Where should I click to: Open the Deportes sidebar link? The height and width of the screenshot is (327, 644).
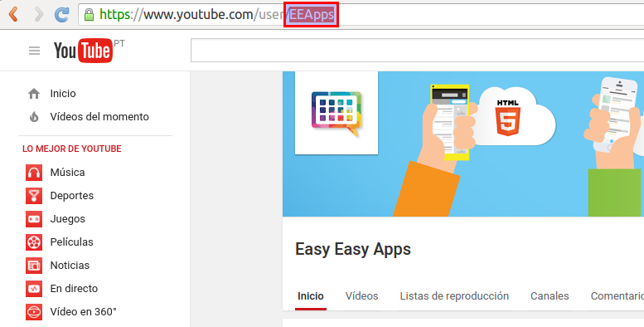(x=72, y=196)
